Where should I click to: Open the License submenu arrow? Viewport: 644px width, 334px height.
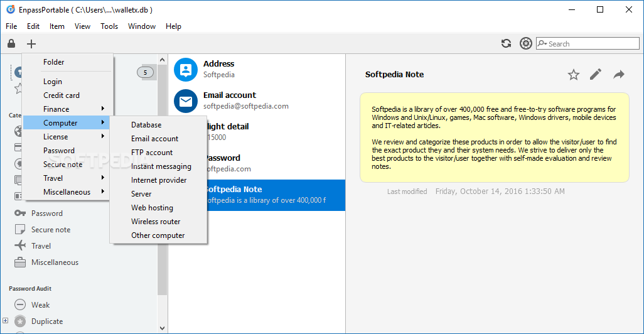(103, 136)
